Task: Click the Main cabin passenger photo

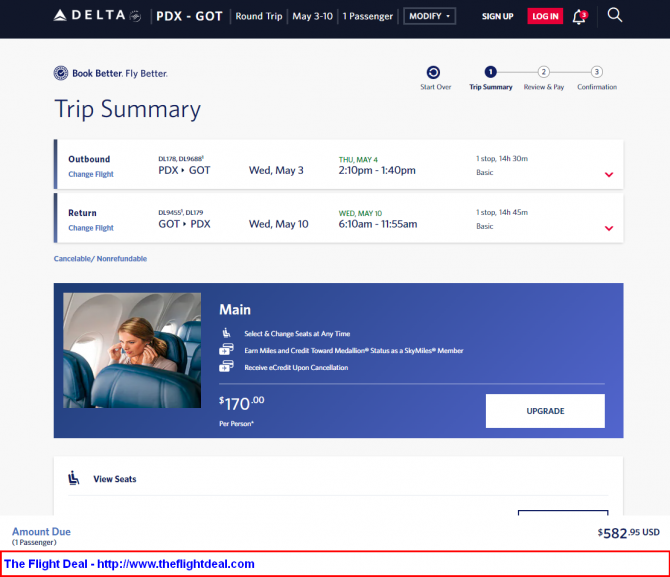Action: [132, 350]
